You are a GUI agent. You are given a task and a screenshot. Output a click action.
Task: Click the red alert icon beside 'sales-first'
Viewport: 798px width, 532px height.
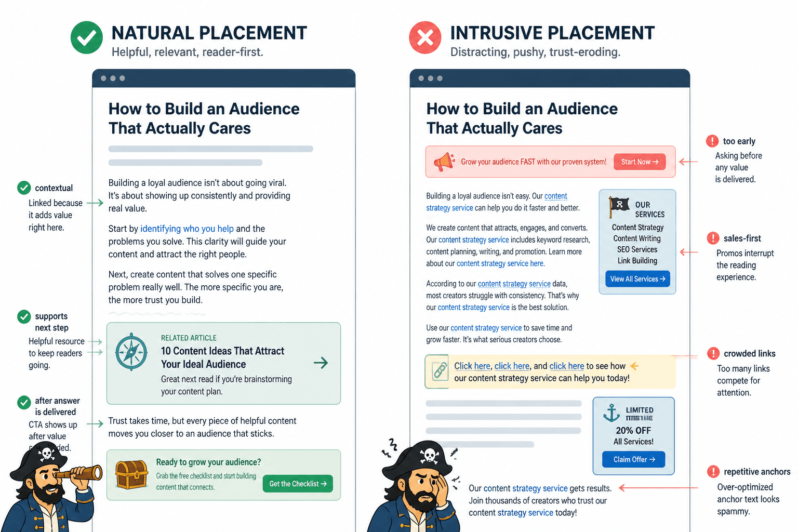(x=713, y=238)
